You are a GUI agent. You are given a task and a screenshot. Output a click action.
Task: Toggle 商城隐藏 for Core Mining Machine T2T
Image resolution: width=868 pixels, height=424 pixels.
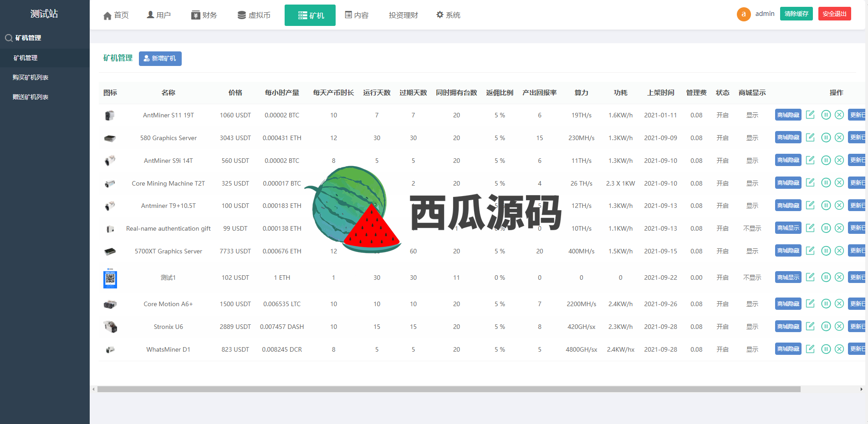(788, 183)
